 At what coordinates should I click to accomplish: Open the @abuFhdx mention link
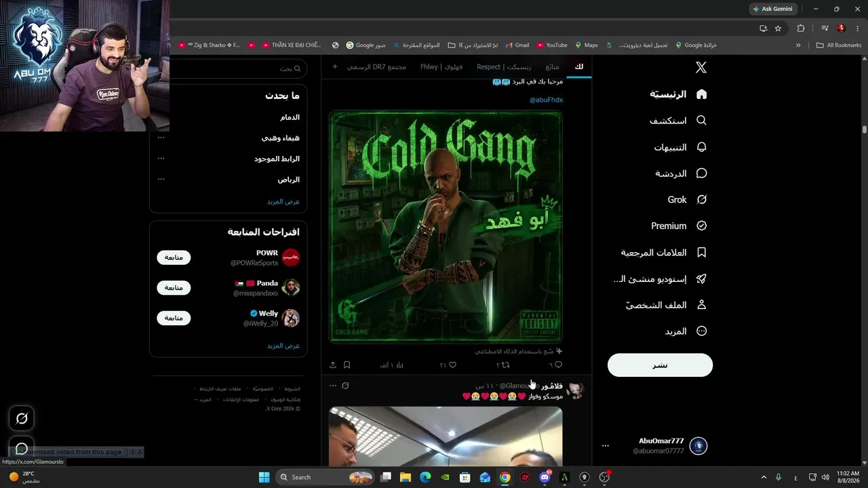(x=546, y=100)
